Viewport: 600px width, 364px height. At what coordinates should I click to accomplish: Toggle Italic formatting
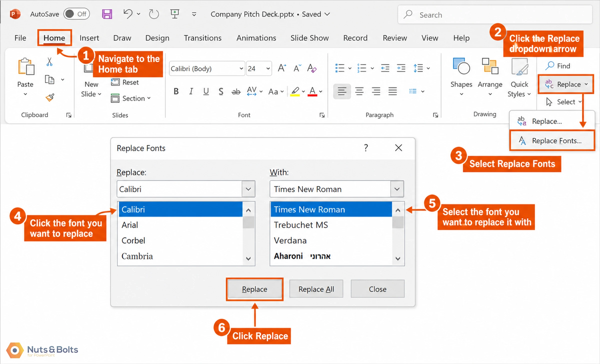191,91
